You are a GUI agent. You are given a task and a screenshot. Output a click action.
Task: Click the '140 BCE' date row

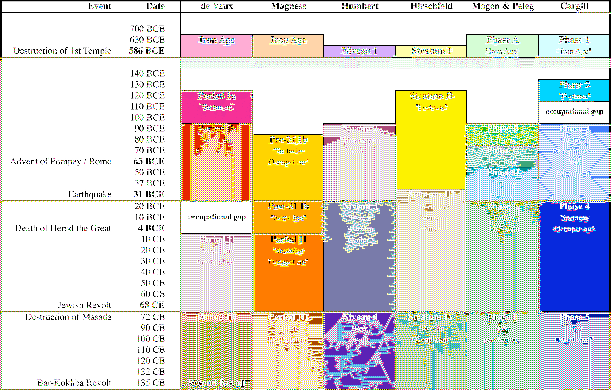click(x=148, y=73)
